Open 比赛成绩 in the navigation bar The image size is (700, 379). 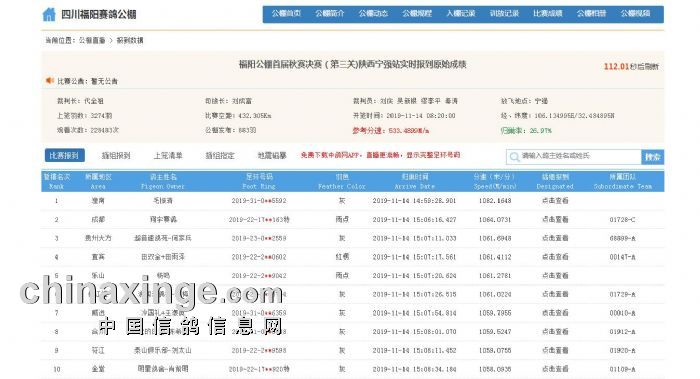point(548,13)
